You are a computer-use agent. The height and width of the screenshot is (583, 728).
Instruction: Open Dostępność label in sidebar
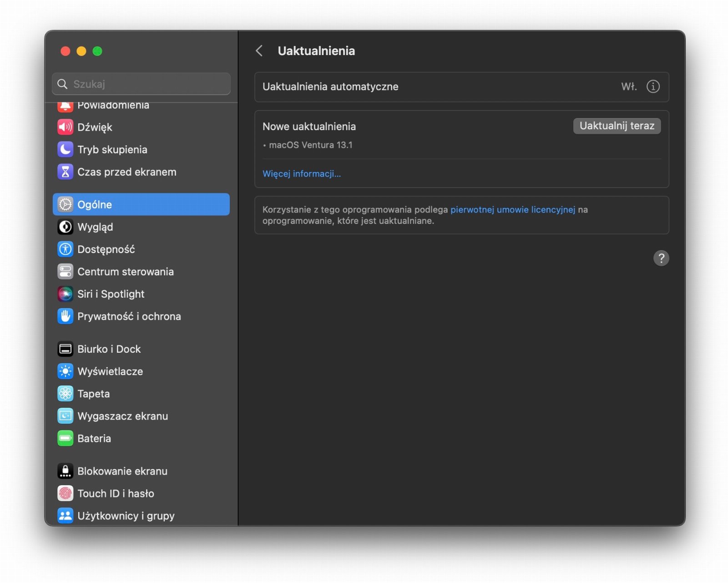pos(106,249)
